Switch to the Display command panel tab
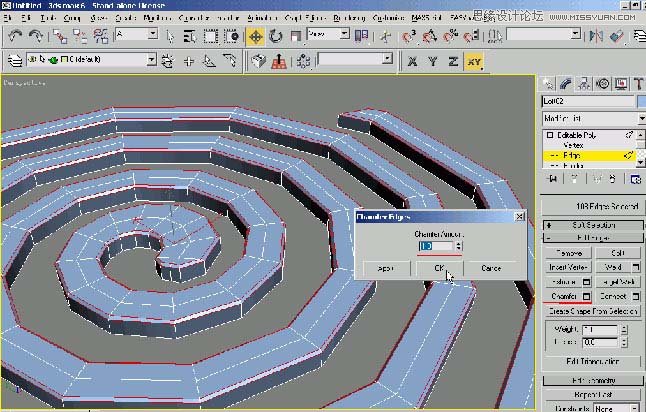The width and height of the screenshot is (646, 412). click(621, 84)
